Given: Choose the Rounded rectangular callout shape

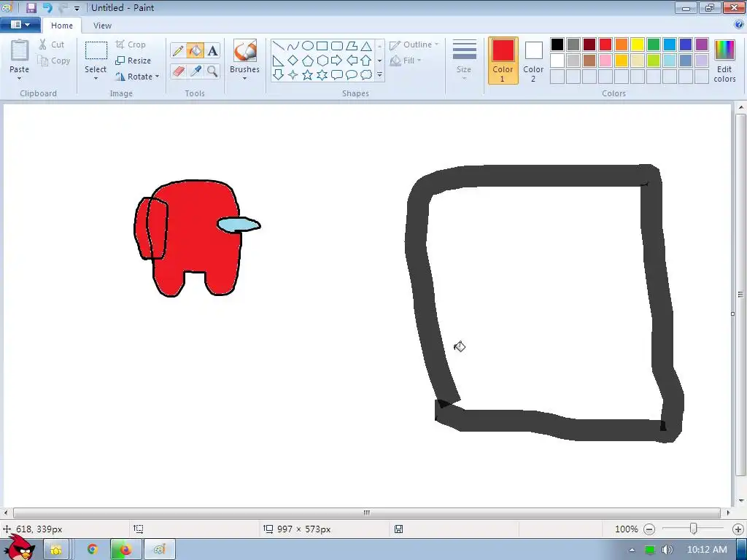Looking at the screenshot, I should (337, 75).
